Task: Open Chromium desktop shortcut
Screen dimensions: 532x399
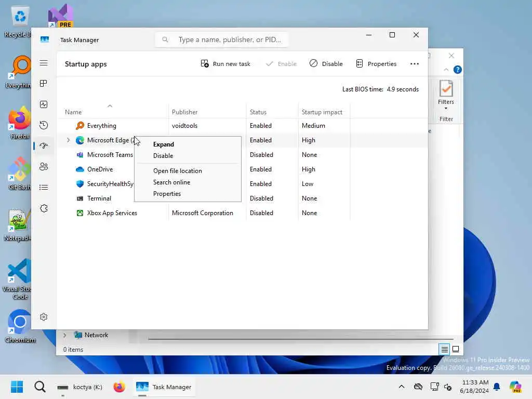Action: point(20,326)
